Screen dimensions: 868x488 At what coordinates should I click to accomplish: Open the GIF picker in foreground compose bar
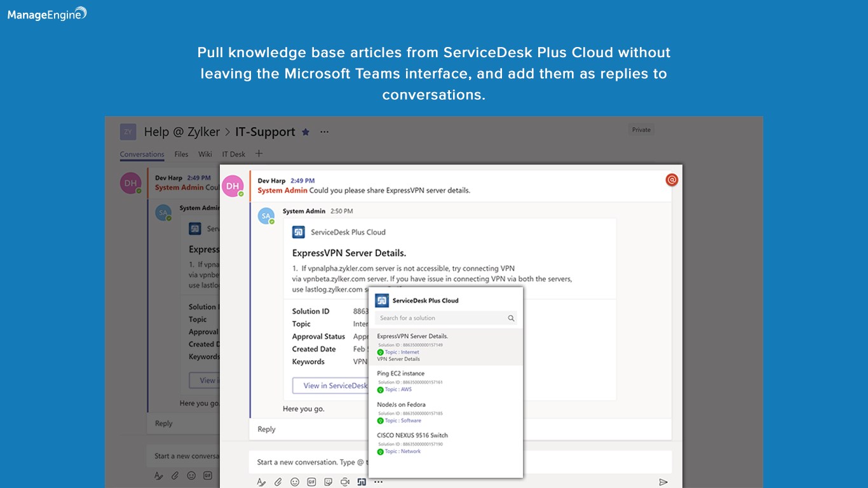click(311, 482)
